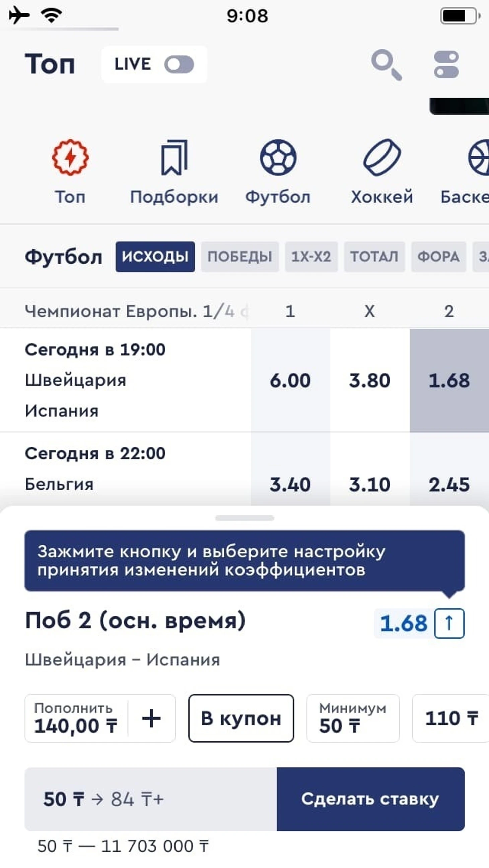489x868 pixels.
Task: Switch to the ТОТАЛ market tab
Action: pos(374,257)
